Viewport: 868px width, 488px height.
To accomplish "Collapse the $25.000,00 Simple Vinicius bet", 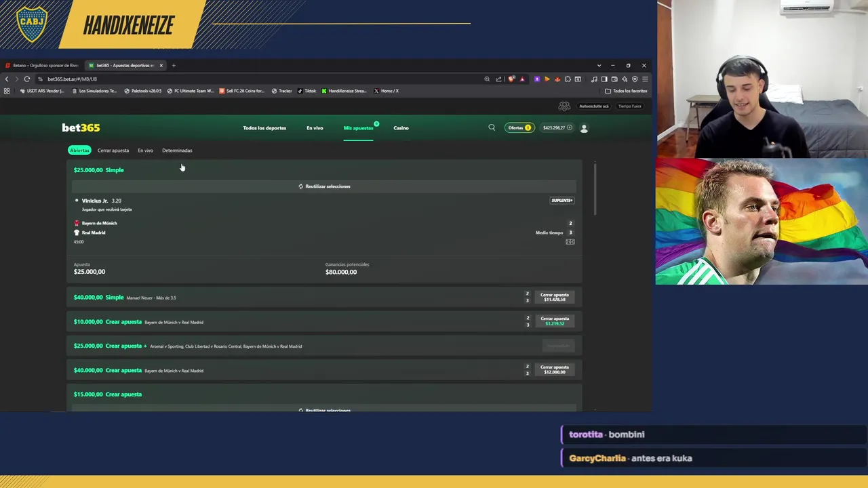I will 324,170.
